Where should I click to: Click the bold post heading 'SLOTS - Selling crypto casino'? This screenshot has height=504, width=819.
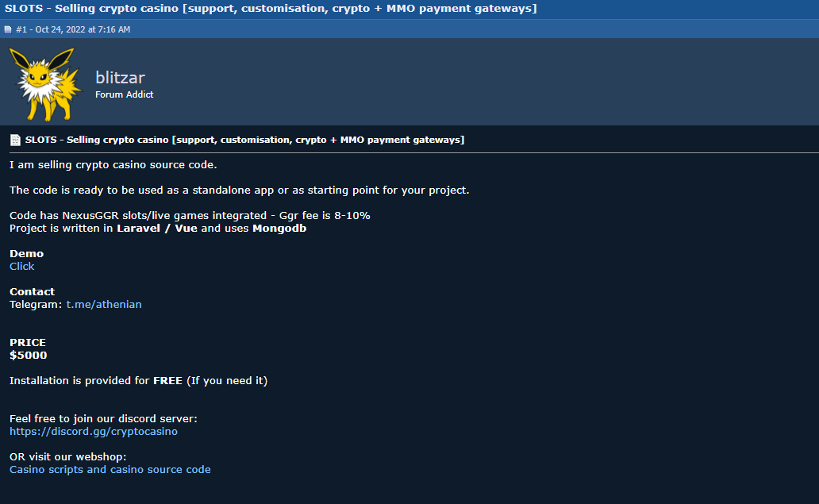pos(244,140)
